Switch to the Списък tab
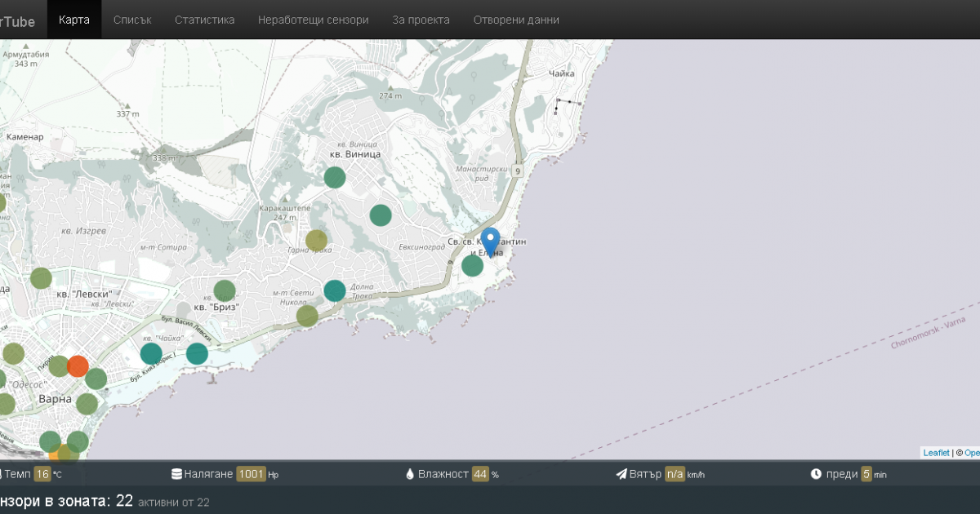The width and height of the screenshot is (980, 514). (132, 20)
